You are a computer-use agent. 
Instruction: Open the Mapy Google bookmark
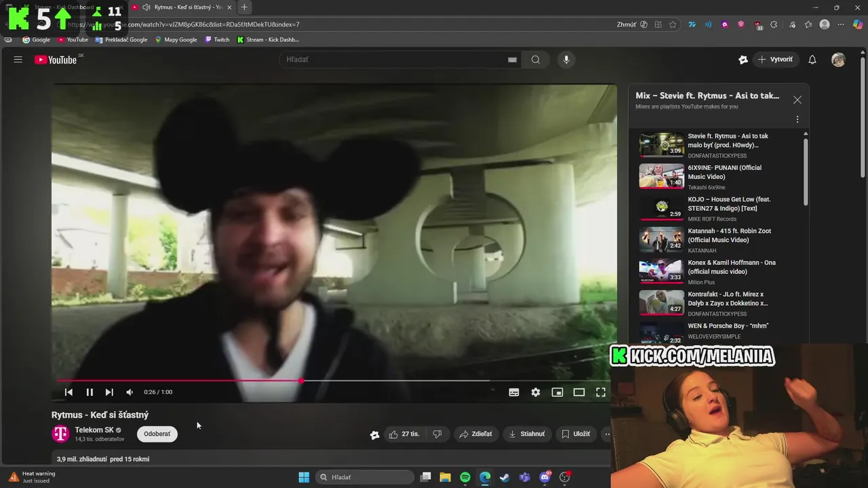pyautogui.click(x=176, y=39)
